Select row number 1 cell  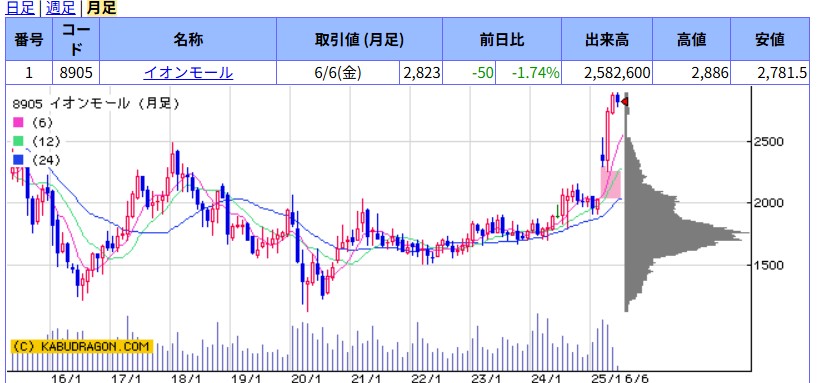point(29,73)
